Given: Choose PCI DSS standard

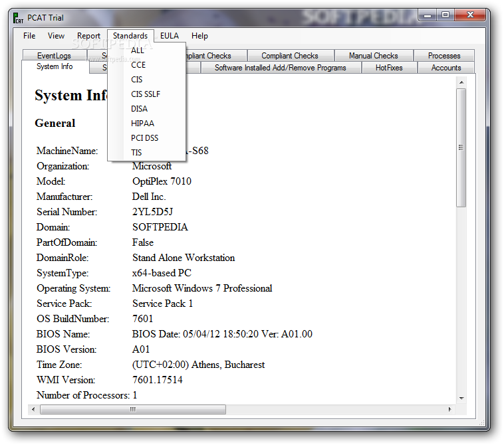Looking at the screenshot, I should (146, 137).
